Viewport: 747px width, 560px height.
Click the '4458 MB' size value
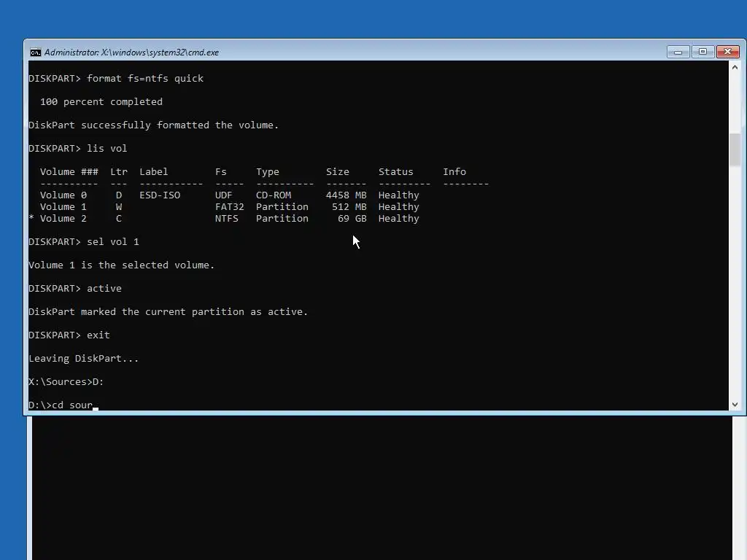347,195
